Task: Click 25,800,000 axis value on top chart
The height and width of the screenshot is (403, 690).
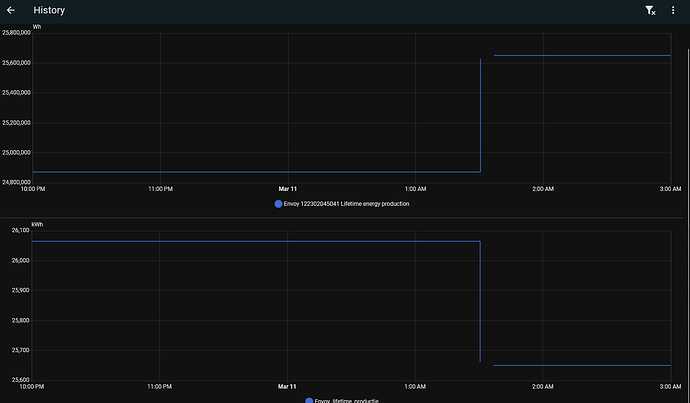Action: pos(16,33)
